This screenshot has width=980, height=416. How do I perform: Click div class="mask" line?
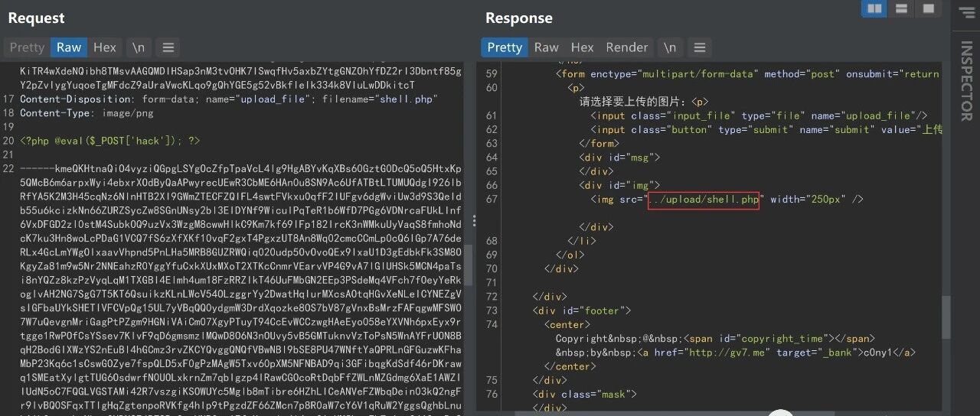585,394
